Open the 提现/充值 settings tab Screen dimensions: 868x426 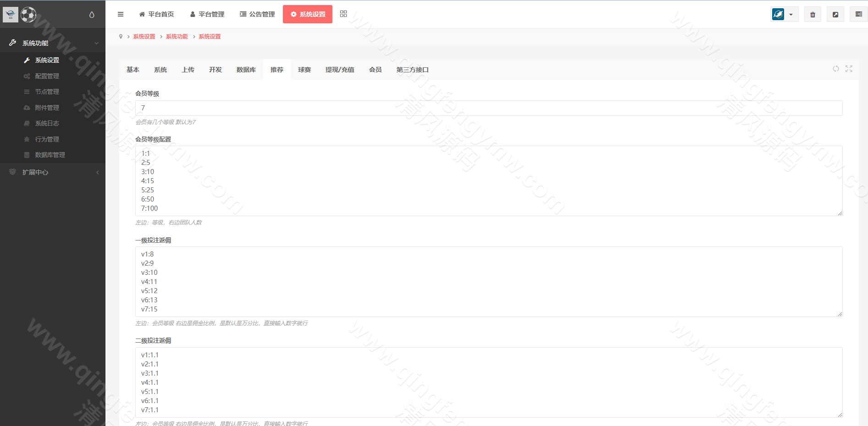[x=340, y=70]
